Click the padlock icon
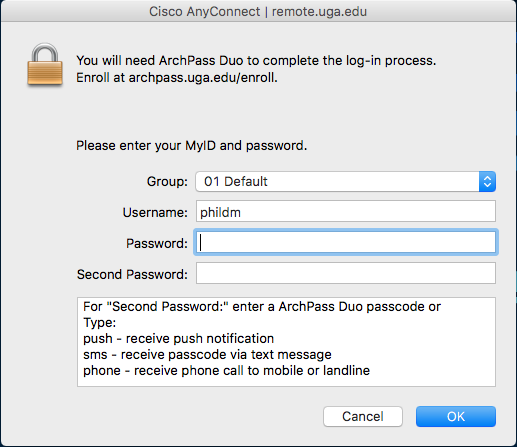Viewport: 517px width, 447px height. coord(45,65)
